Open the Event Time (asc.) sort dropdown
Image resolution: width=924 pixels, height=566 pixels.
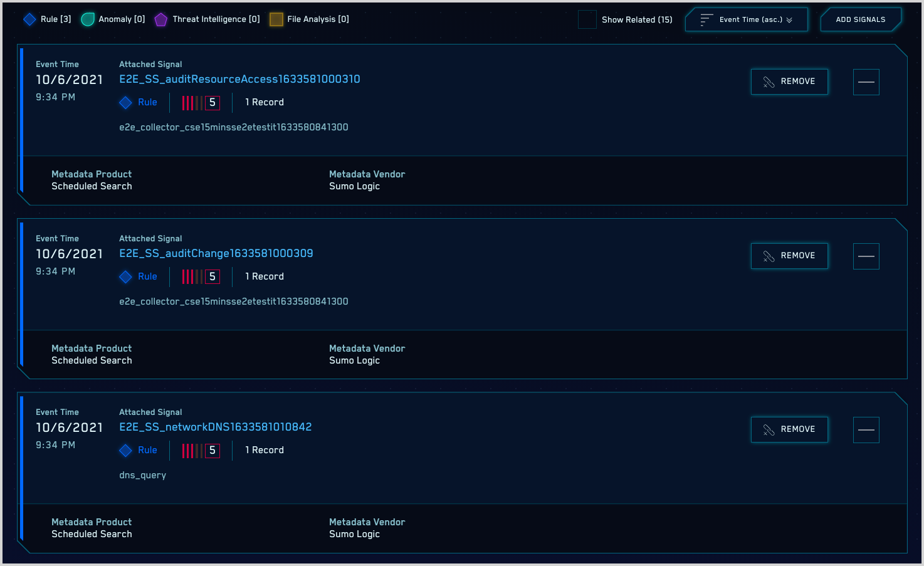click(x=746, y=20)
